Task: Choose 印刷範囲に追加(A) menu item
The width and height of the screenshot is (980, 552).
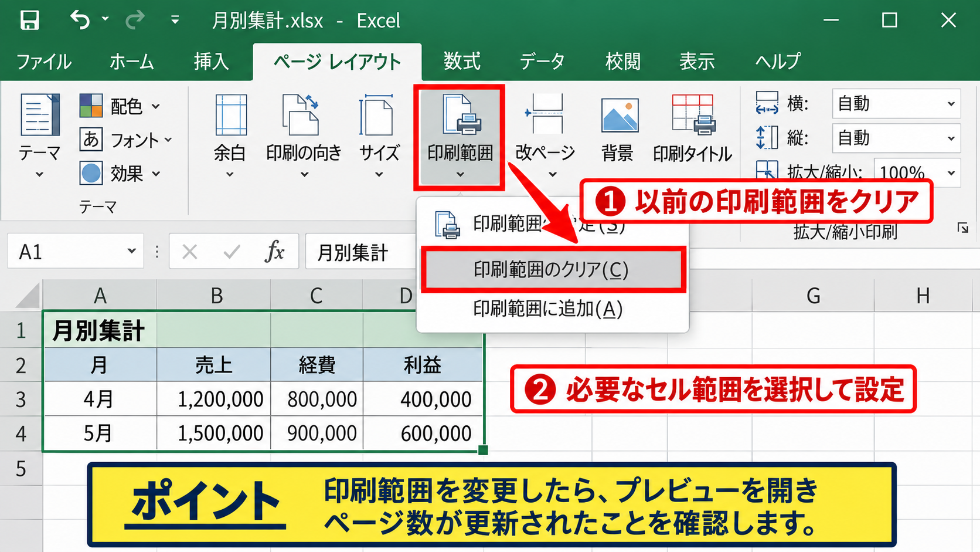Action: point(553,309)
